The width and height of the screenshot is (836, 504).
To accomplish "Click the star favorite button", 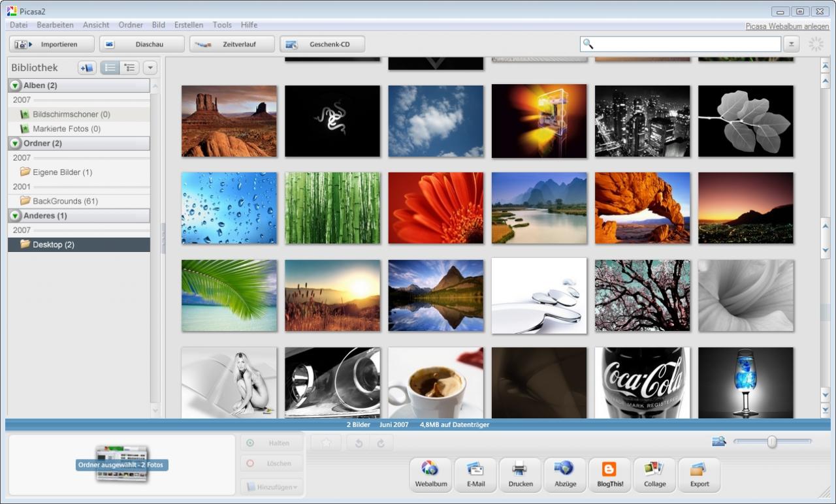I will coord(327,443).
